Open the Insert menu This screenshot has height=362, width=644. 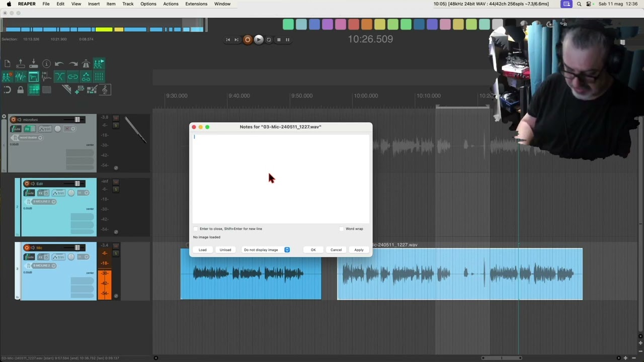click(x=94, y=4)
